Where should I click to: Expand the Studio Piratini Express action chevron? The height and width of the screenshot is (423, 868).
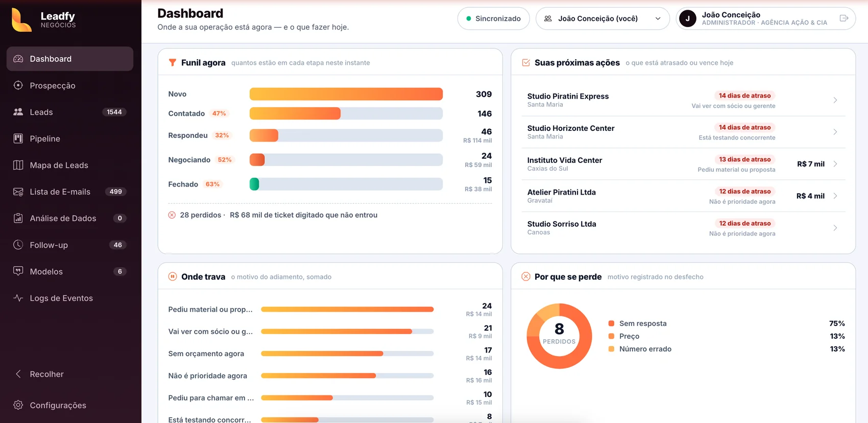[x=835, y=100]
